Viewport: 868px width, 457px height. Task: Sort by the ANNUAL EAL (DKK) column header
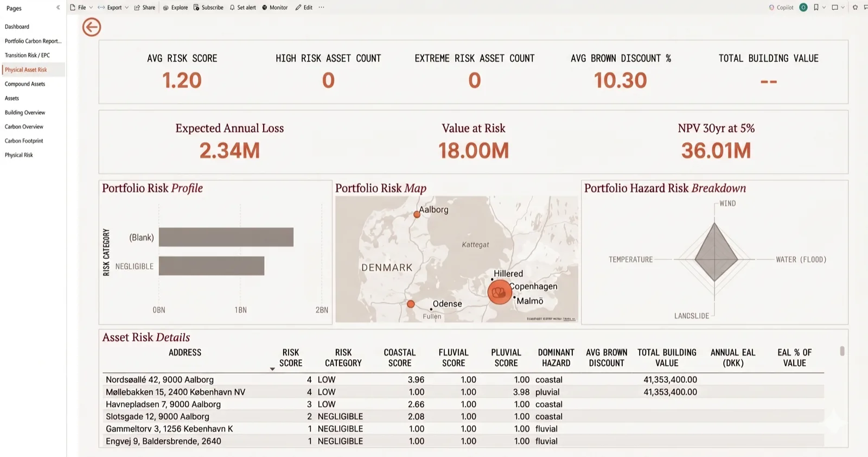point(733,358)
